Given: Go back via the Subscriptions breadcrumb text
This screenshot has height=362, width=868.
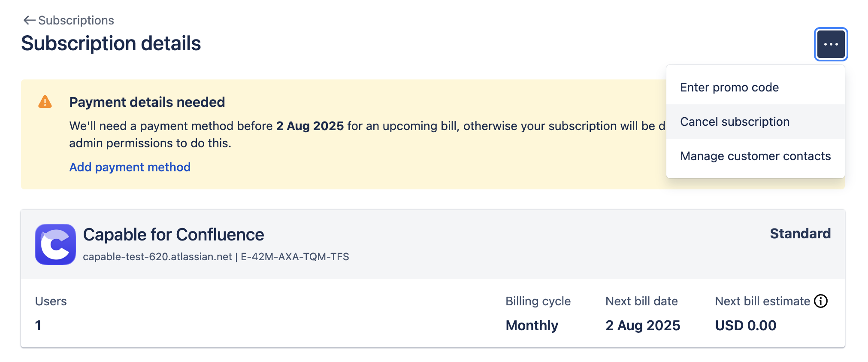Looking at the screenshot, I should tap(76, 20).
